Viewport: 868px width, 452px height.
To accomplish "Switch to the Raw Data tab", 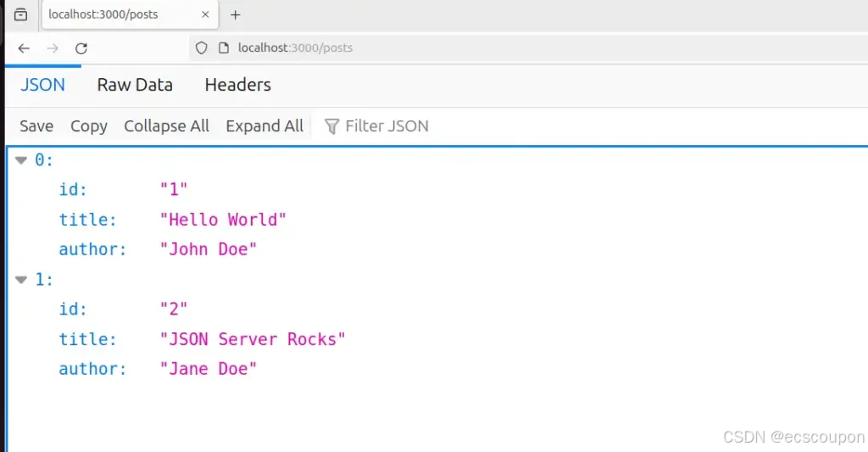I will (x=135, y=85).
